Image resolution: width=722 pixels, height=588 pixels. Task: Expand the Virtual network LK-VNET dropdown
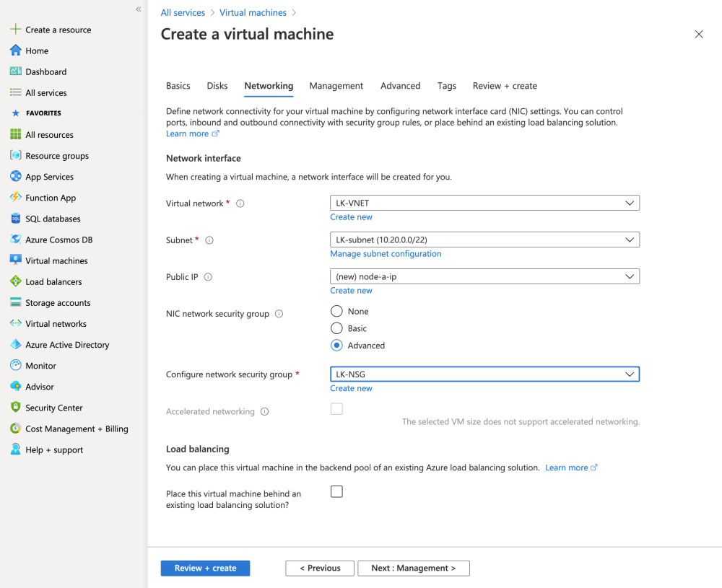[x=484, y=203]
